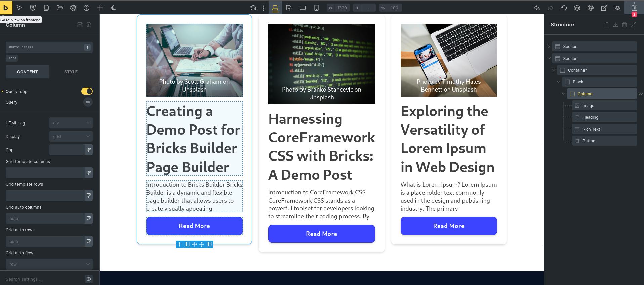Viewport: 644px width, 285px height.
Task: Click the zoom percent field
Action: [x=390, y=8]
